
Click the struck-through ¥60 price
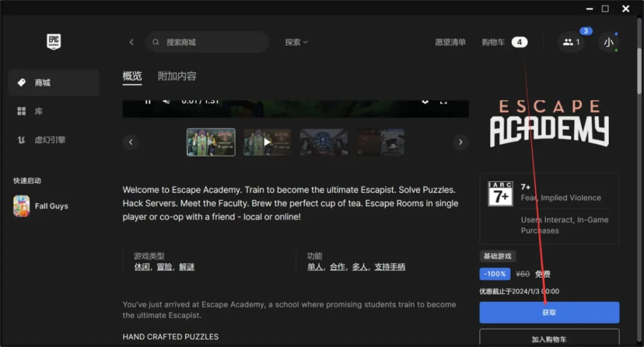tap(523, 274)
